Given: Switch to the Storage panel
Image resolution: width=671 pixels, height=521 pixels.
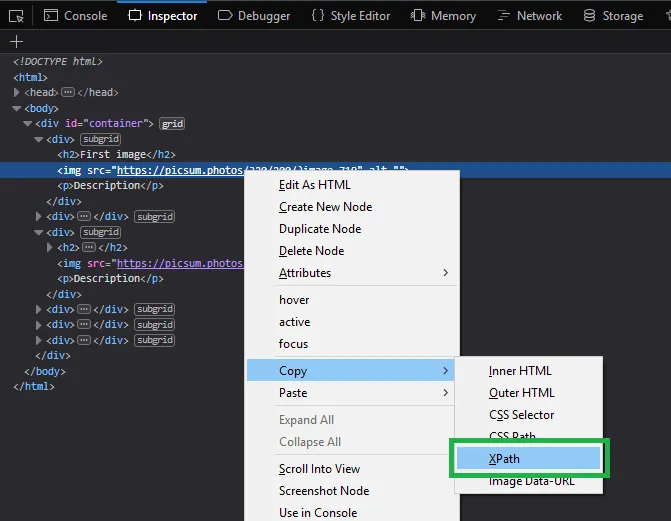Looking at the screenshot, I should coord(613,16).
